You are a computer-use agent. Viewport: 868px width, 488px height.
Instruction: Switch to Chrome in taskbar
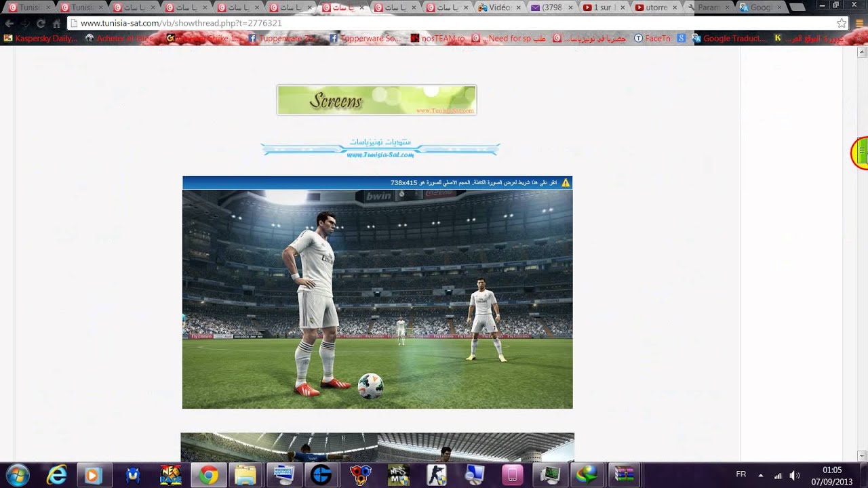[x=209, y=474]
